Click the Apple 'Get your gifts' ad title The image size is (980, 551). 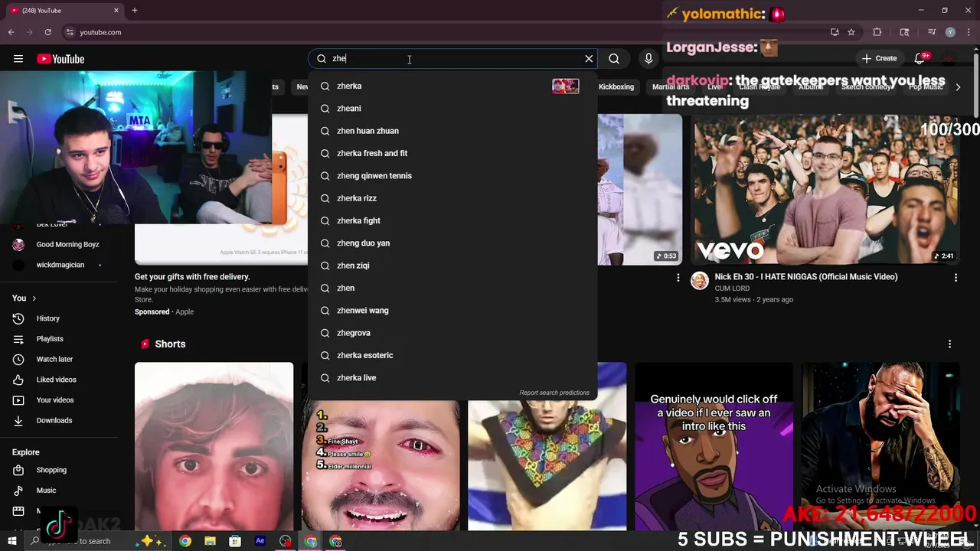[192, 277]
